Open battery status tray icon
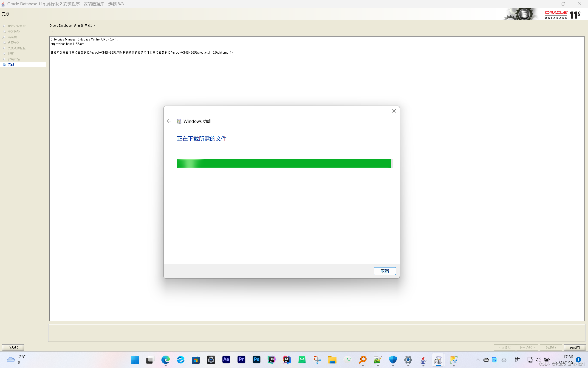This screenshot has height=368, width=588. pos(547,359)
